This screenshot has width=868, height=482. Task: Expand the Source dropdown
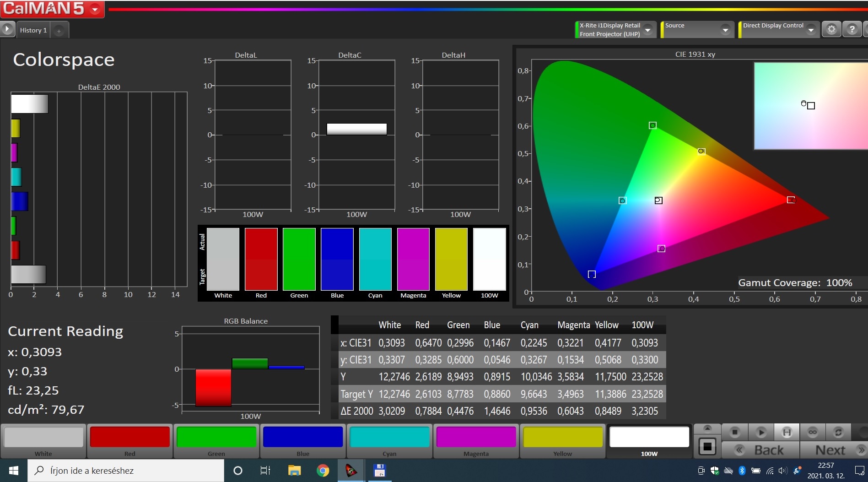725,30
